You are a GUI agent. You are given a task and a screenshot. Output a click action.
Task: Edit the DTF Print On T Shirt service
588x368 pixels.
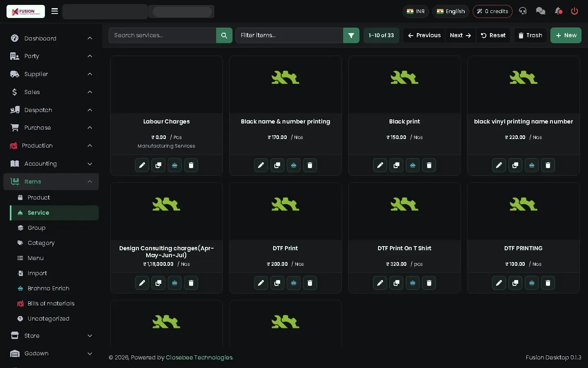click(380, 283)
